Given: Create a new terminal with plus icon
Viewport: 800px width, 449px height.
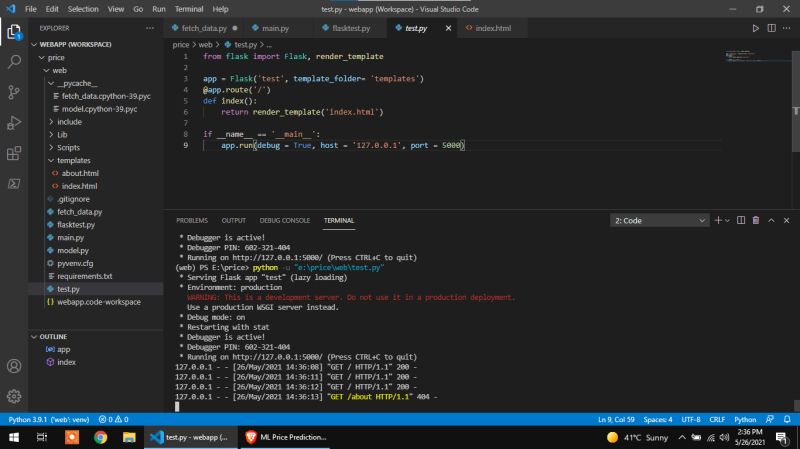Looking at the screenshot, I should pyautogui.click(x=718, y=220).
